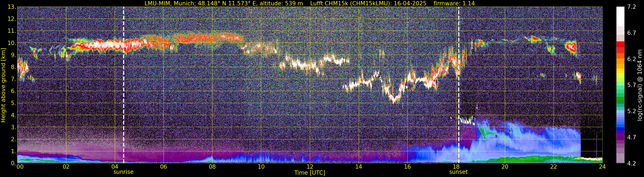This screenshot has width=644, height=177.
Task: Click the '1.' tick on the height axis
Action: [13, 151]
